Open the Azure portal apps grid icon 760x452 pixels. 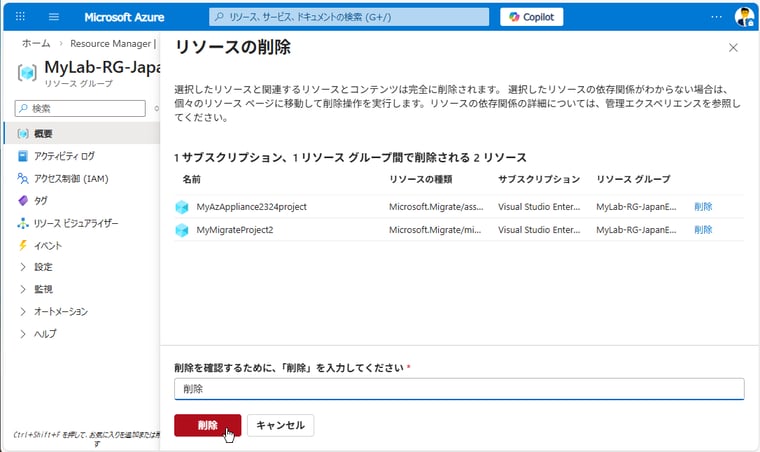pyautogui.click(x=20, y=16)
